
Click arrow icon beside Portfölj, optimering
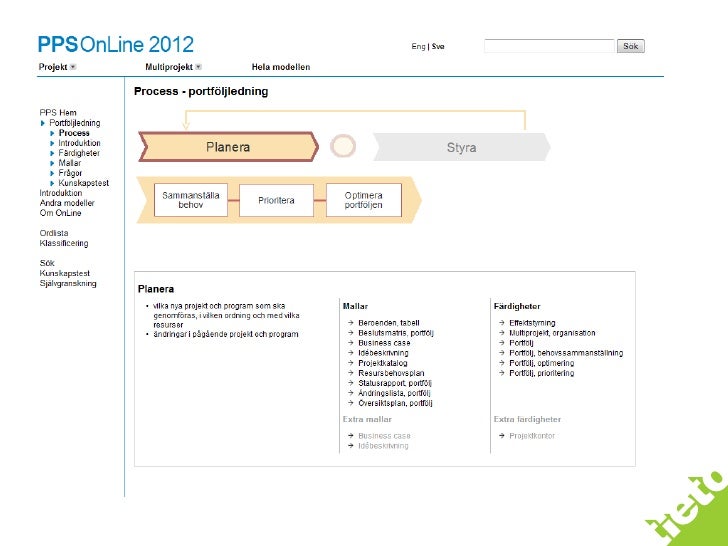click(x=501, y=363)
